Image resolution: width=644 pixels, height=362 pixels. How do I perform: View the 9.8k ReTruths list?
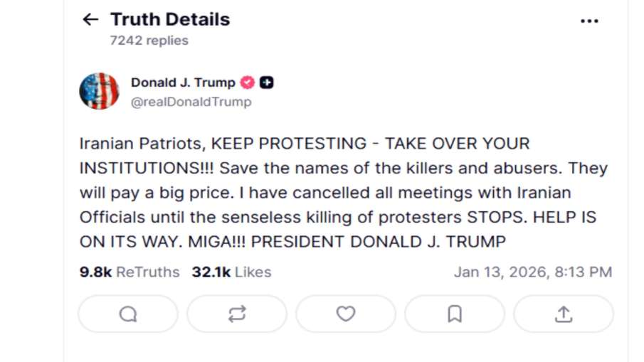(x=130, y=272)
